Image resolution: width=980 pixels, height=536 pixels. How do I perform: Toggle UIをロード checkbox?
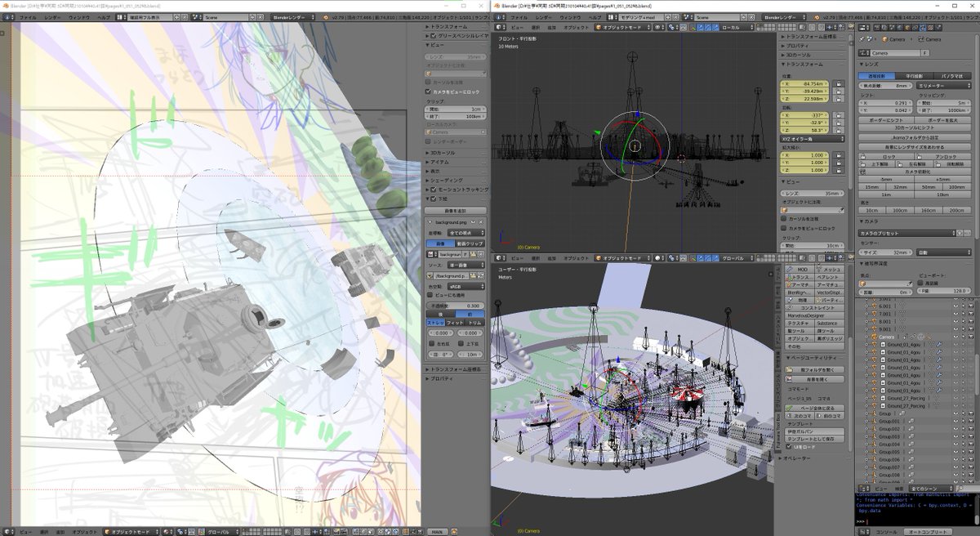(789, 447)
